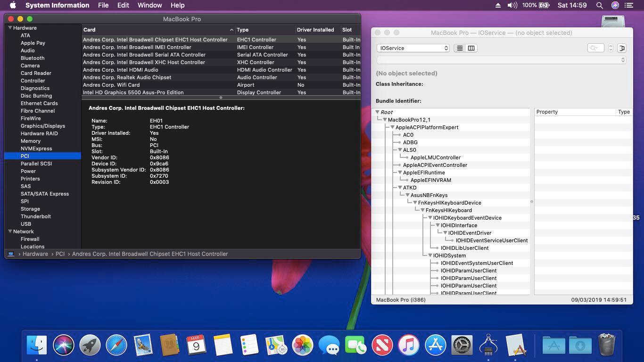Collapse the Network section triangle
This screenshot has height=362, width=644.
coord(10,231)
